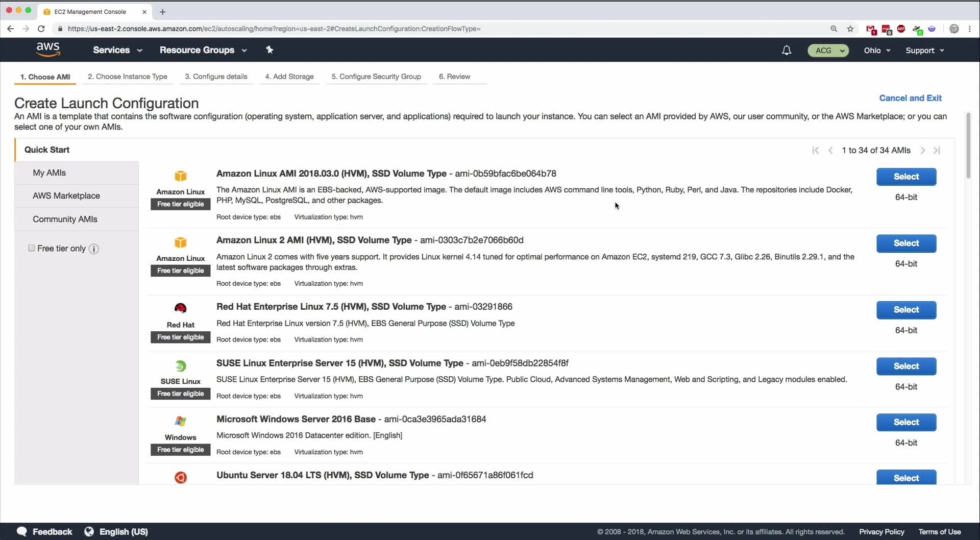Click the Feedback speech bubble icon
980x540 pixels.
point(22,531)
